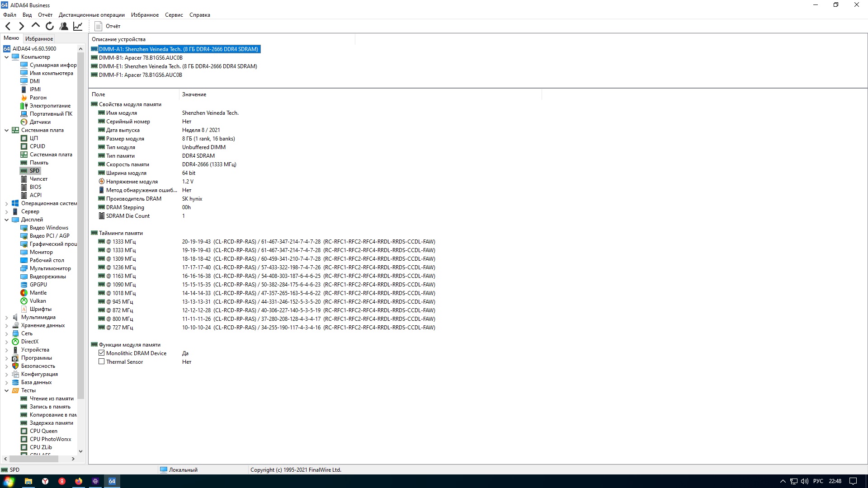Click the Forward navigation arrow

coord(21,26)
